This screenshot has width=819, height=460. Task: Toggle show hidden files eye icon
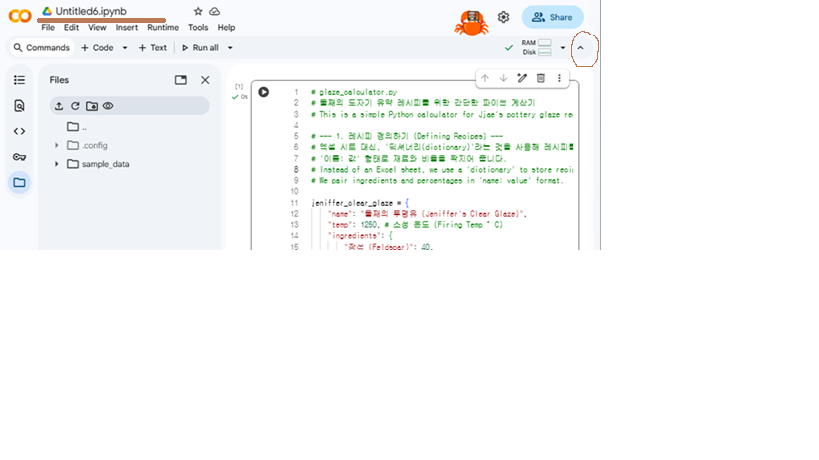[108, 106]
